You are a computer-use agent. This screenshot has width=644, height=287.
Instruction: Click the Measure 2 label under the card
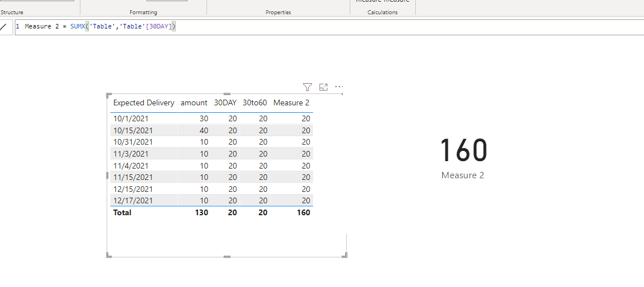coord(463,175)
